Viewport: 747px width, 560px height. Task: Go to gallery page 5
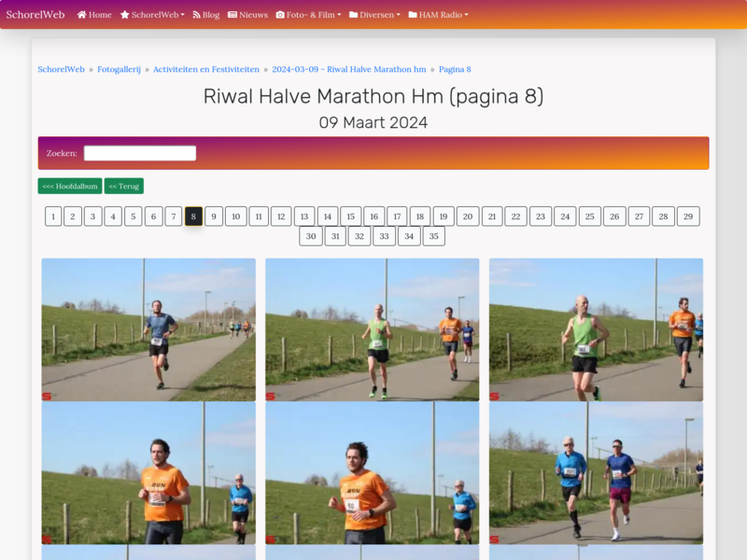tap(134, 217)
